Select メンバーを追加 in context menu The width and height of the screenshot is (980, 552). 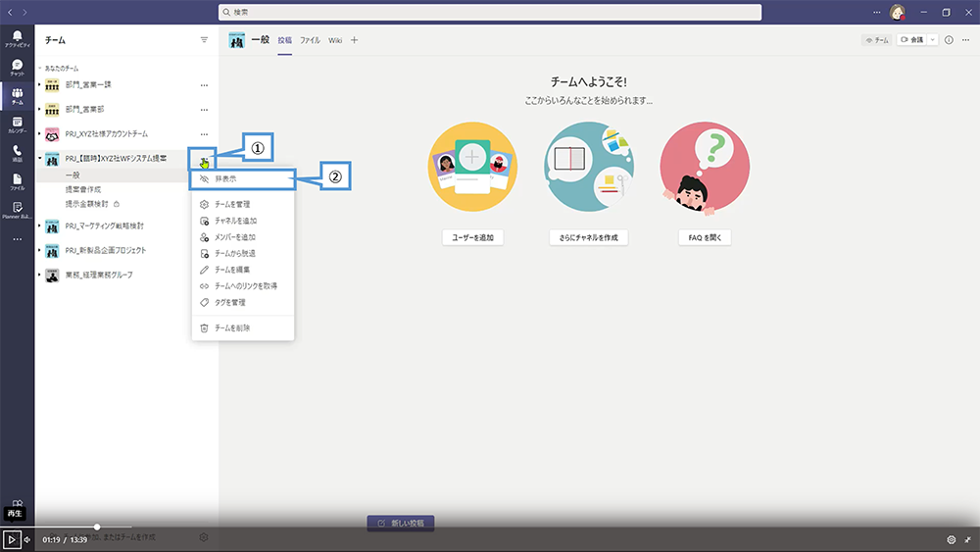pos(242,237)
